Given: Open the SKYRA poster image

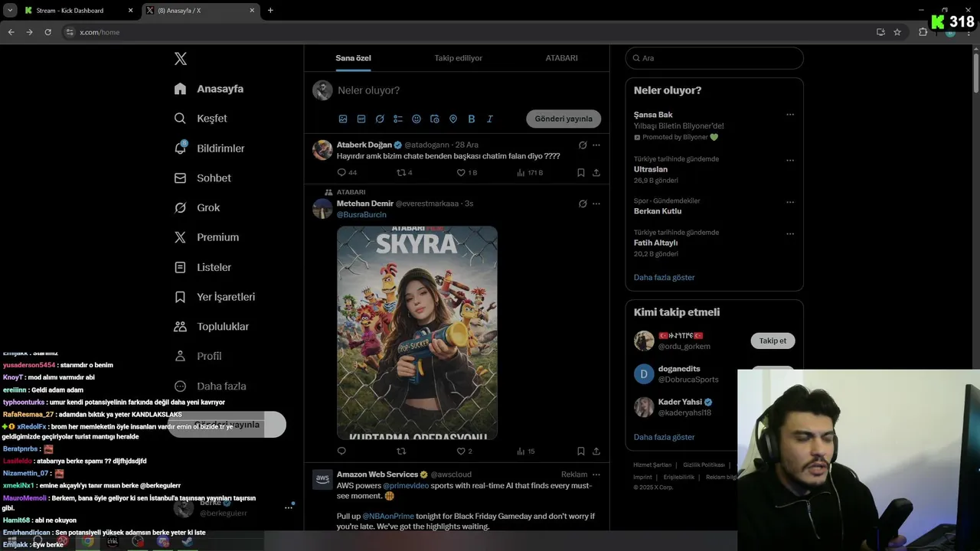Looking at the screenshot, I should (x=417, y=332).
